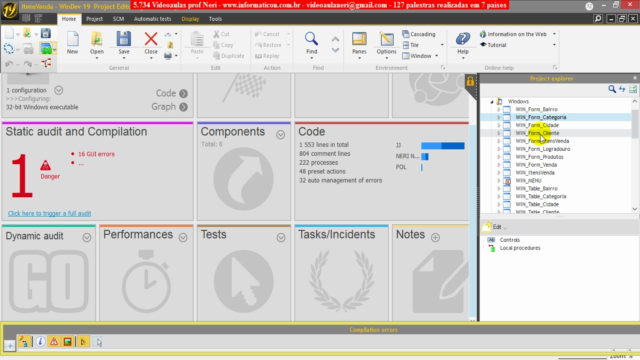640x360 pixels.
Task: Open the Home ribbon tab
Action: tap(69, 19)
